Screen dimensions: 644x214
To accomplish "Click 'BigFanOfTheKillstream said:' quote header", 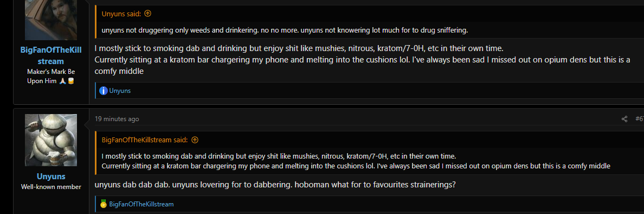I will point(145,140).
